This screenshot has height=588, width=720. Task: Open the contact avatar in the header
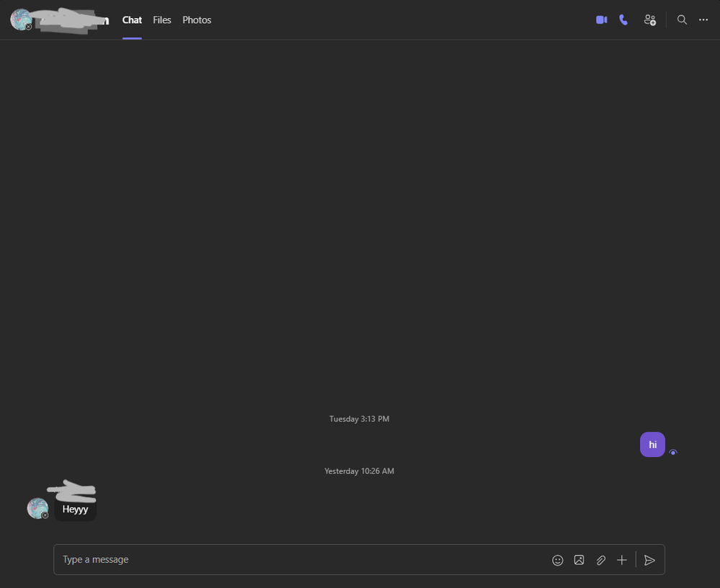click(x=21, y=19)
